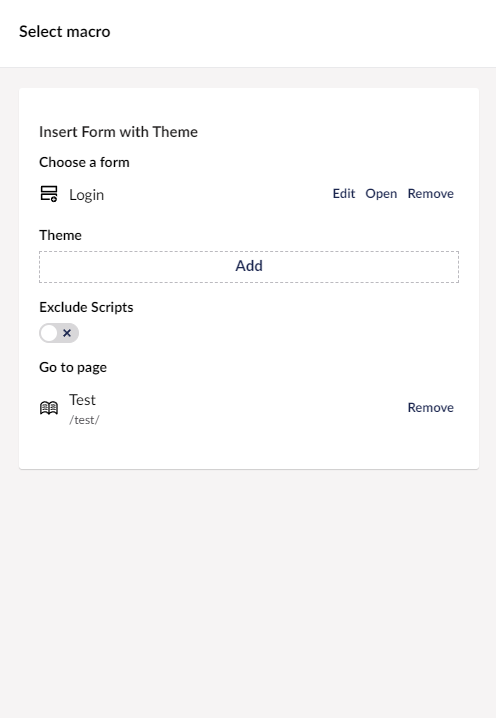Click the Insert Form with Theme title
Image resolution: width=496 pixels, height=718 pixels.
click(x=118, y=132)
